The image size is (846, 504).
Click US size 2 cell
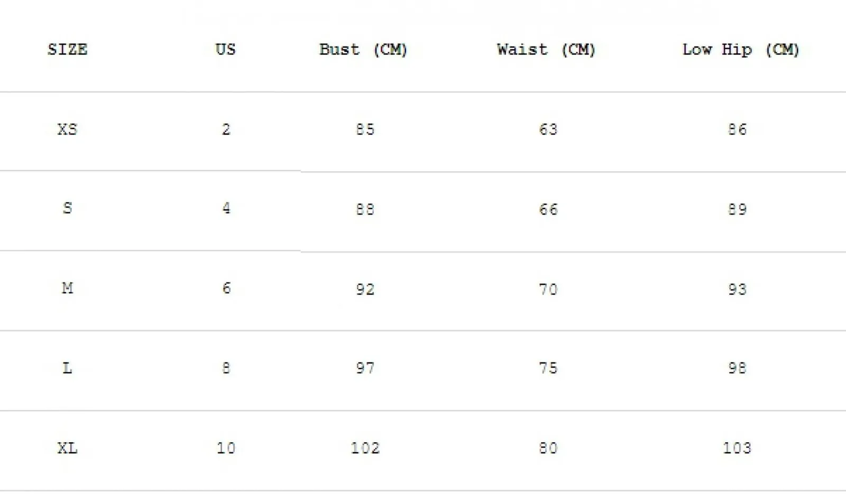(x=226, y=129)
